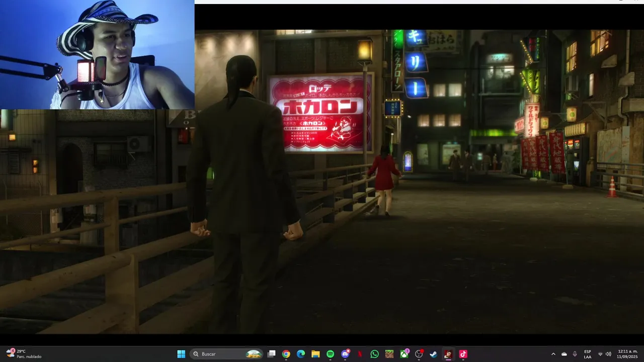
Task: Open Discord with its notification badge
Action: click(x=345, y=354)
